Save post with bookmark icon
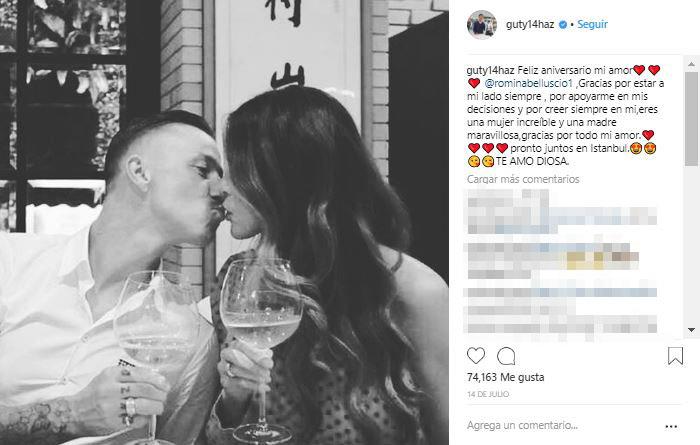 point(675,356)
